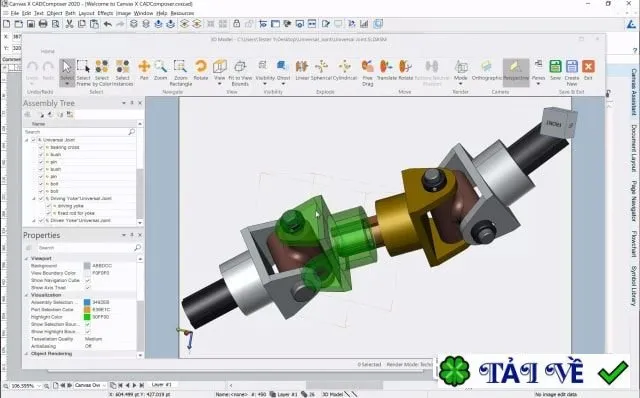Collapse the Universal Joint tree node
The height and width of the screenshot is (398, 640).
click(27, 140)
